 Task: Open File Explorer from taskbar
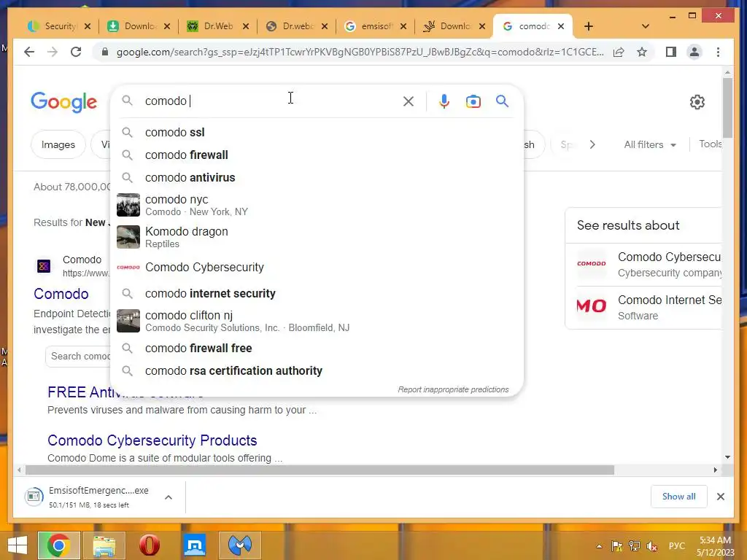104,545
